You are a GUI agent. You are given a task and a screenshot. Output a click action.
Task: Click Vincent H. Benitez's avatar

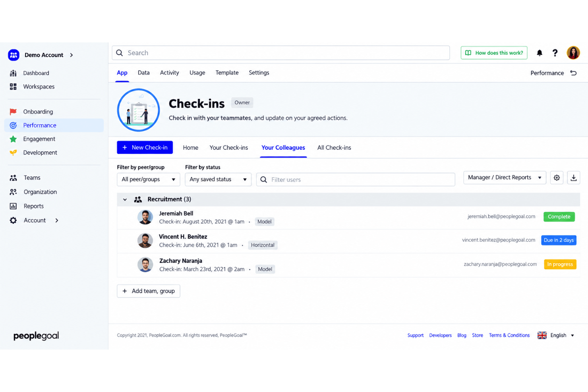(x=145, y=241)
